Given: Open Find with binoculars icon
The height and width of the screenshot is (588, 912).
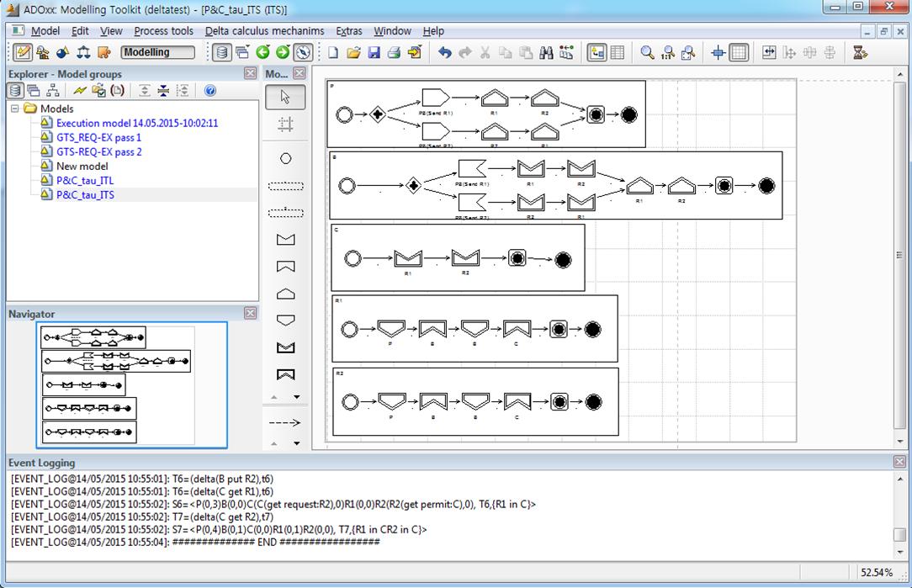Looking at the screenshot, I should pos(545,52).
